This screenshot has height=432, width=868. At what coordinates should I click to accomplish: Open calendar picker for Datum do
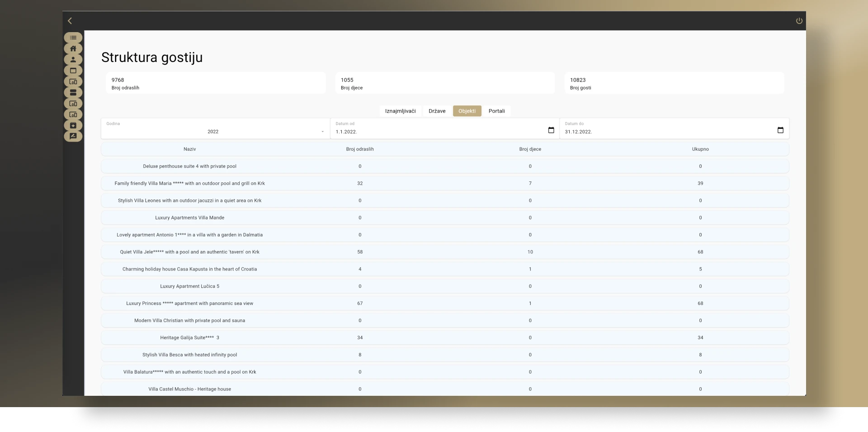coord(780,130)
